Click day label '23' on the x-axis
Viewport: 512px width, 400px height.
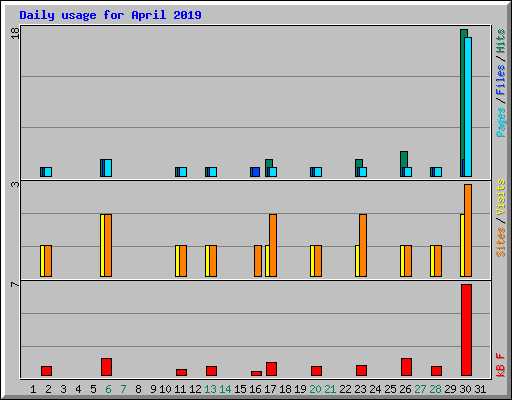360,389
